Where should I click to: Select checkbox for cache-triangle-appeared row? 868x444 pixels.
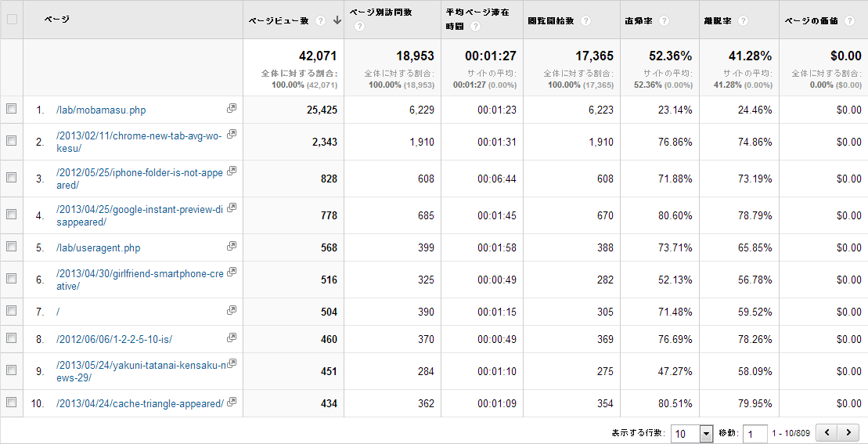click(11, 402)
